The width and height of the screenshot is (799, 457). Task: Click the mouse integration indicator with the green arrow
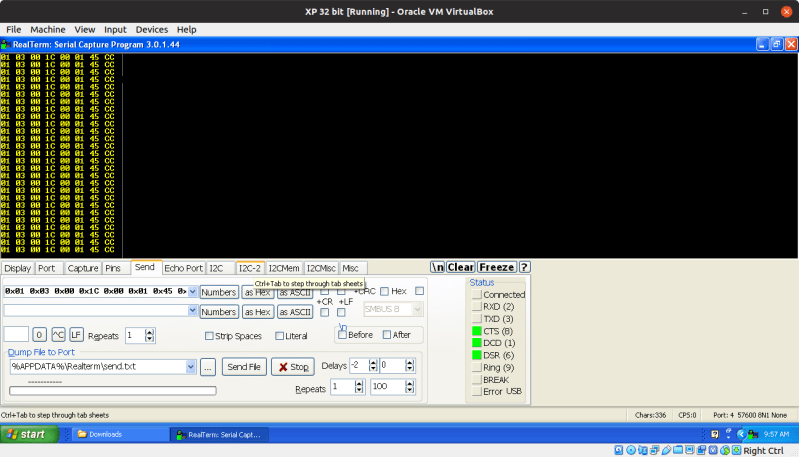(x=725, y=450)
